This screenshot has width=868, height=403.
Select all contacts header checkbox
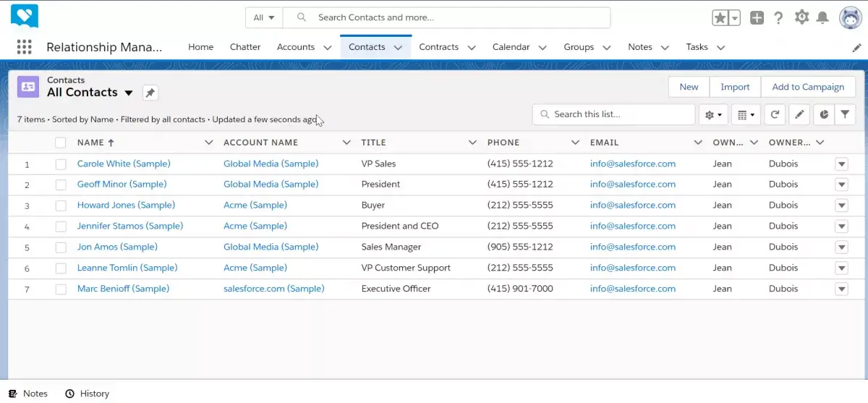coord(61,143)
